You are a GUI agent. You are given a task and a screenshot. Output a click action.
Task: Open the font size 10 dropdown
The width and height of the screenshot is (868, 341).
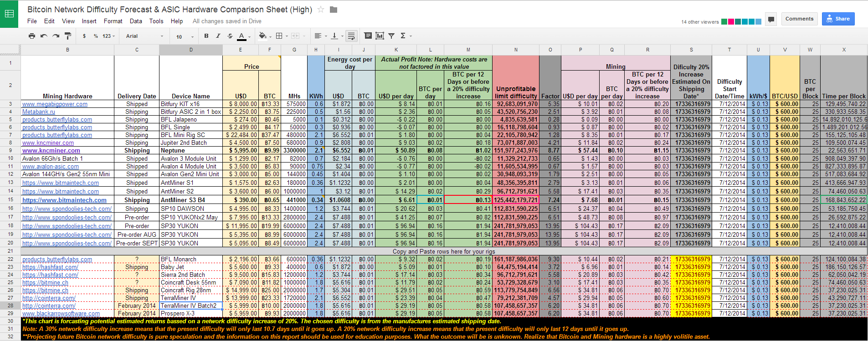coord(185,36)
